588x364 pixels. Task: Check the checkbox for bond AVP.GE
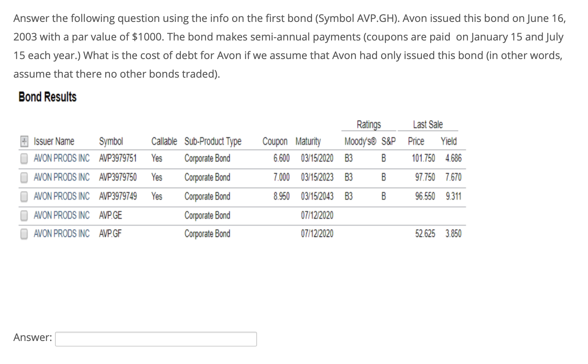pos(24,215)
